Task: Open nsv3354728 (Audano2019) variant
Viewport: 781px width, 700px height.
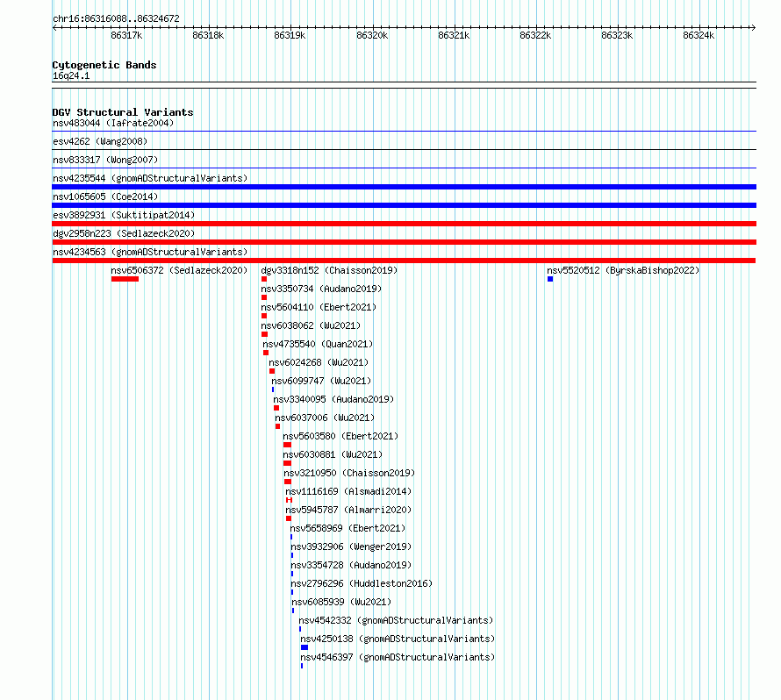Action: click(x=351, y=565)
